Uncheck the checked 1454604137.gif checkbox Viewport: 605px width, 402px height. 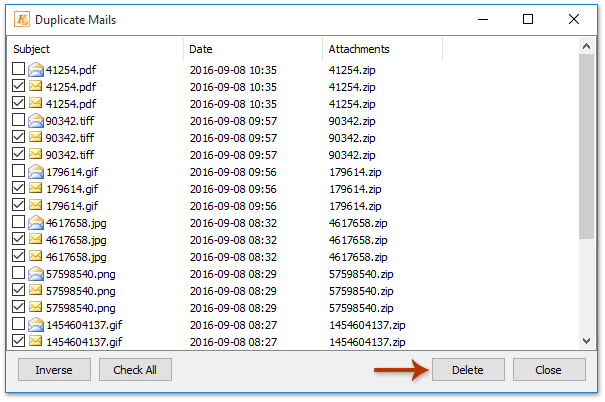(x=19, y=342)
